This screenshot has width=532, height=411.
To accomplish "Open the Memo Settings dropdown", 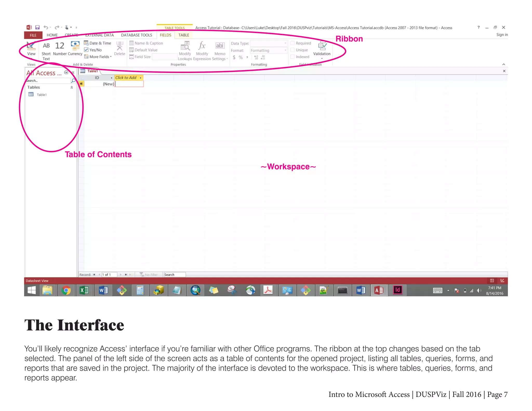I will pyautogui.click(x=220, y=51).
